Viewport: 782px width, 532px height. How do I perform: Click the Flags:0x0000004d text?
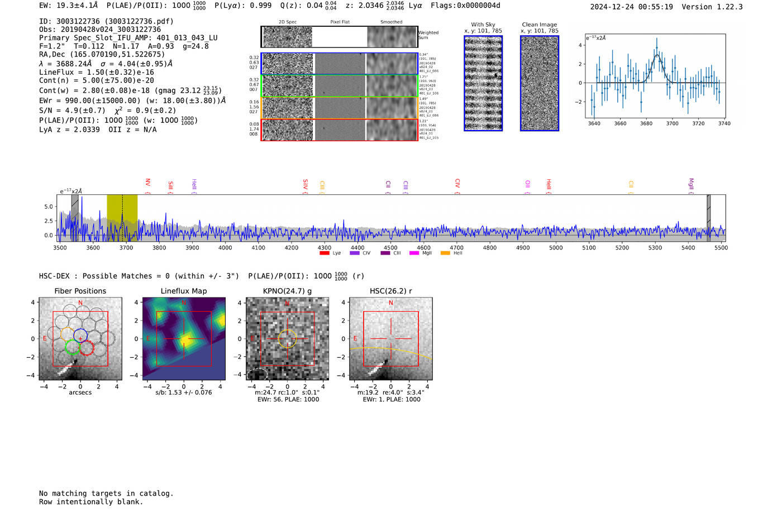tap(465, 6)
